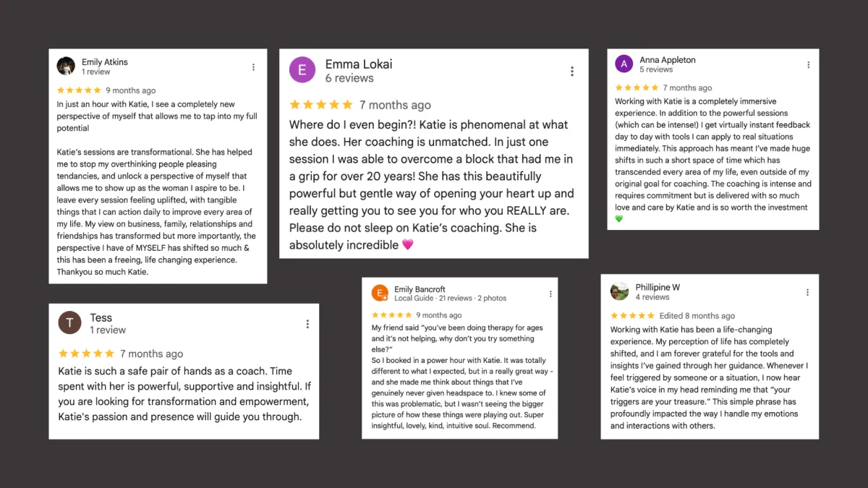The height and width of the screenshot is (488, 868).
Task: Open the three-dot menu on Emily Atkins' review
Action: 253,67
